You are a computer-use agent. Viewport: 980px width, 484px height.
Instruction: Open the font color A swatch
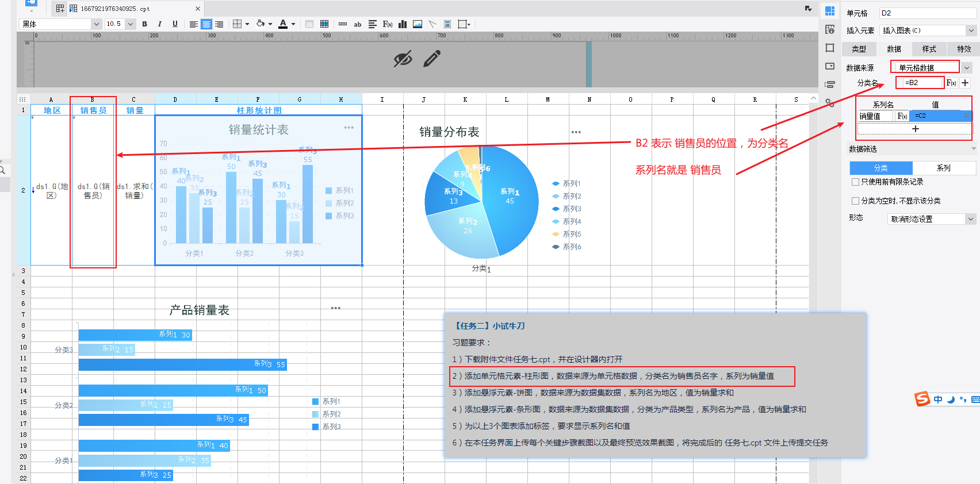click(283, 24)
